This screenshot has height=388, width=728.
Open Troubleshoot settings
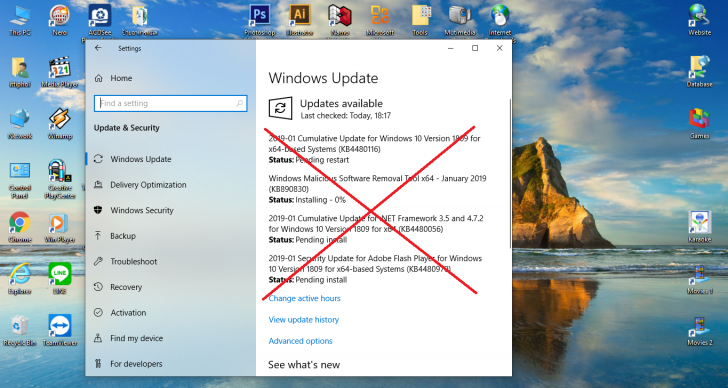(170, 261)
